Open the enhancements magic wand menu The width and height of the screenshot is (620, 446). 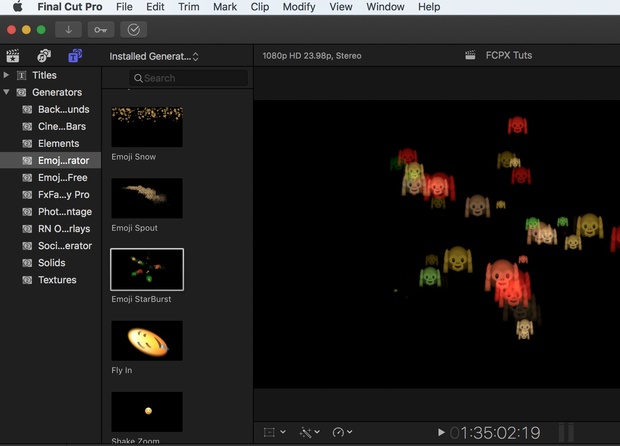[x=309, y=432]
